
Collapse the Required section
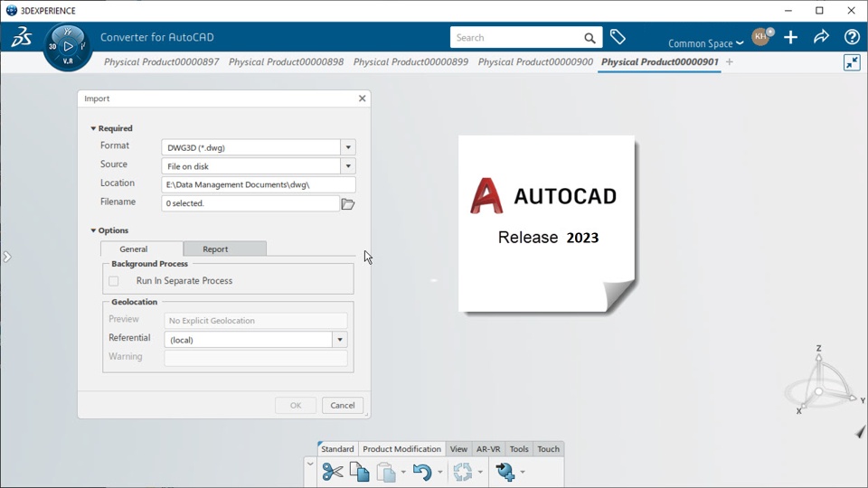point(93,128)
